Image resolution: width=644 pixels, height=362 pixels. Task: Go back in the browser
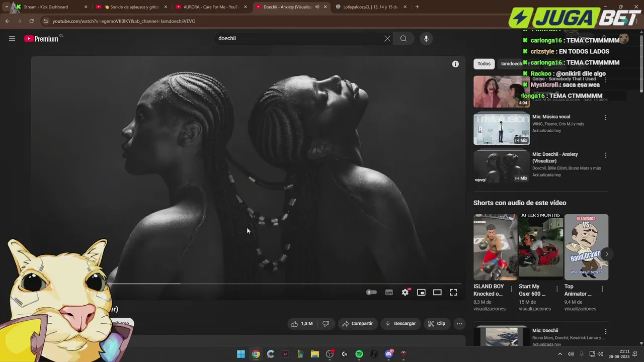click(x=7, y=21)
